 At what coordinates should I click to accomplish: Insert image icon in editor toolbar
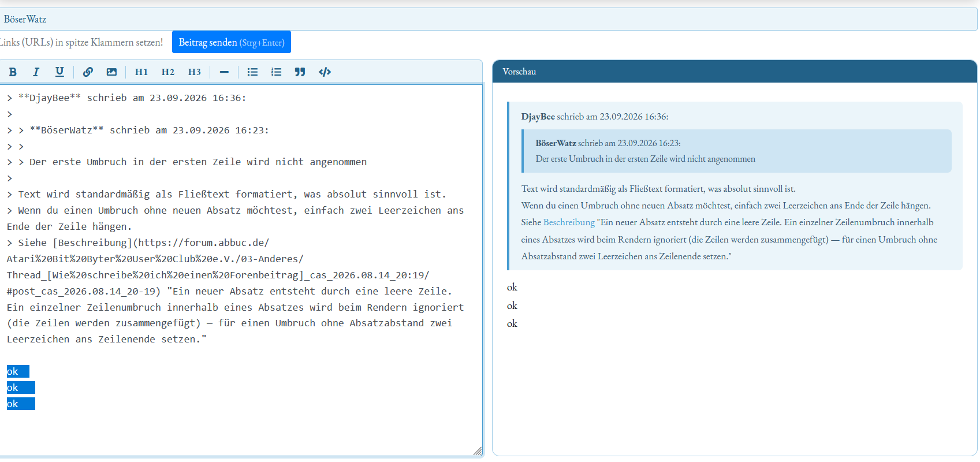click(x=111, y=72)
